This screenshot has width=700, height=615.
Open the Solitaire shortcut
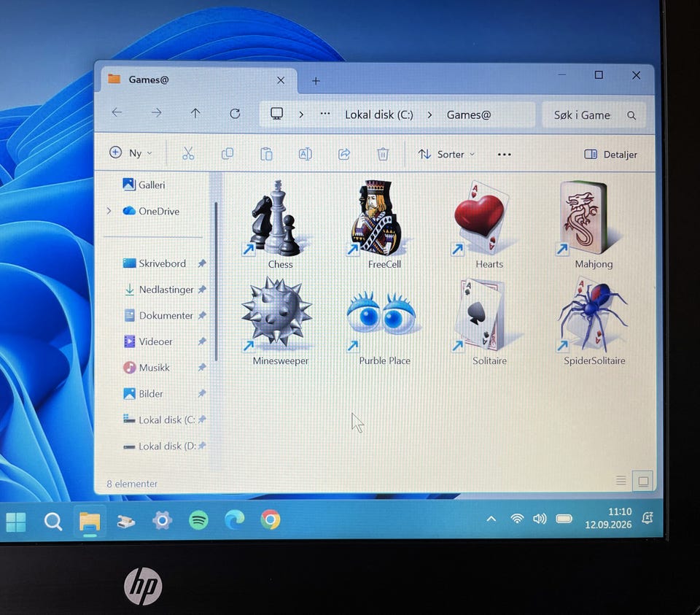pos(488,321)
